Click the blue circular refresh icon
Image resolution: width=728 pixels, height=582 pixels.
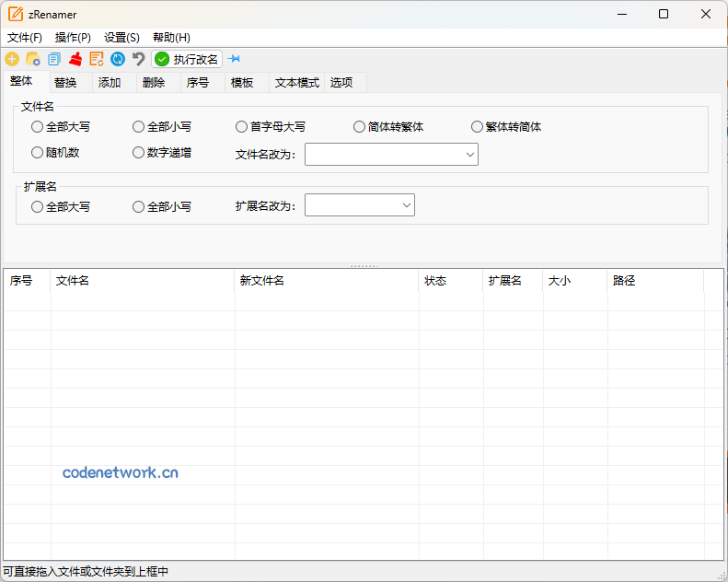pos(118,59)
